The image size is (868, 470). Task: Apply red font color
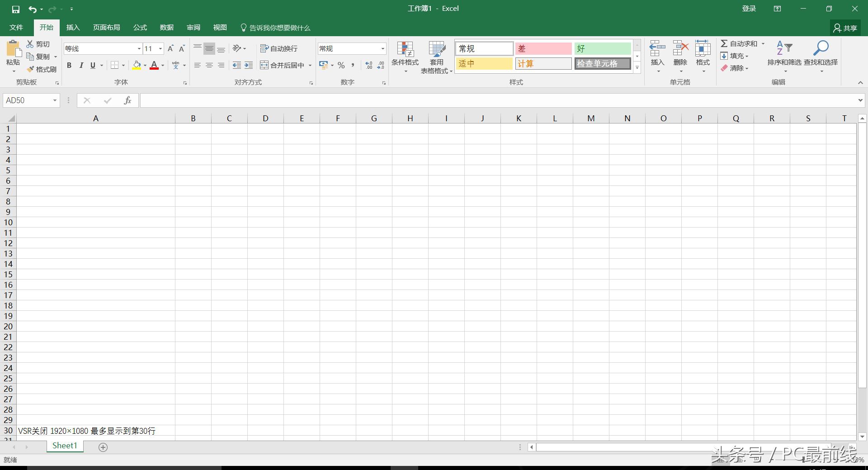[154, 65]
